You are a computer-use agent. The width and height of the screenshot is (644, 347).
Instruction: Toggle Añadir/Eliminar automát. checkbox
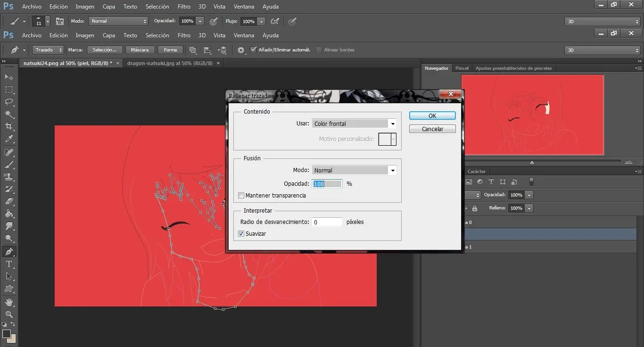point(254,50)
